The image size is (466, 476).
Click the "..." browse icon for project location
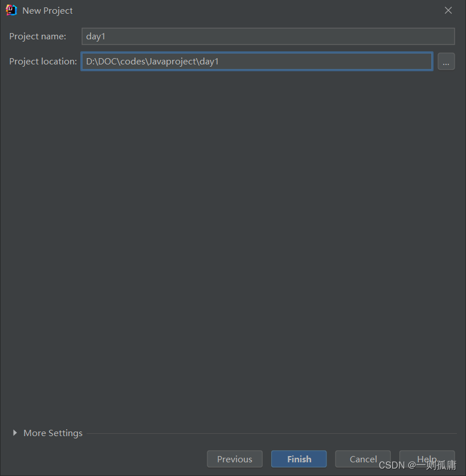pyautogui.click(x=446, y=61)
